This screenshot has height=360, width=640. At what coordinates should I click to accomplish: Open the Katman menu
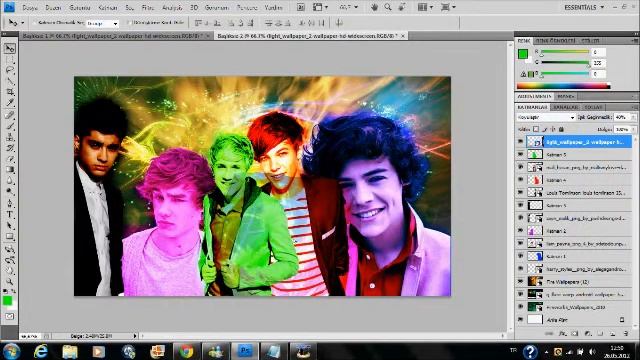(108, 7)
